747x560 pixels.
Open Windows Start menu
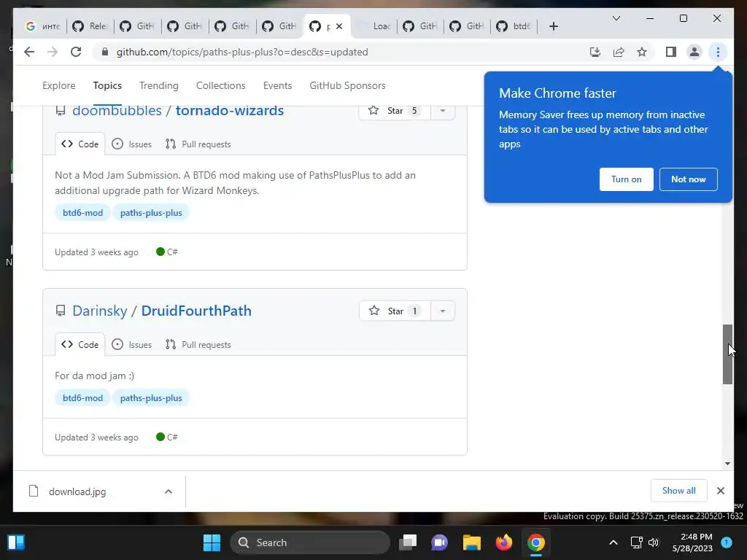(x=212, y=542)
